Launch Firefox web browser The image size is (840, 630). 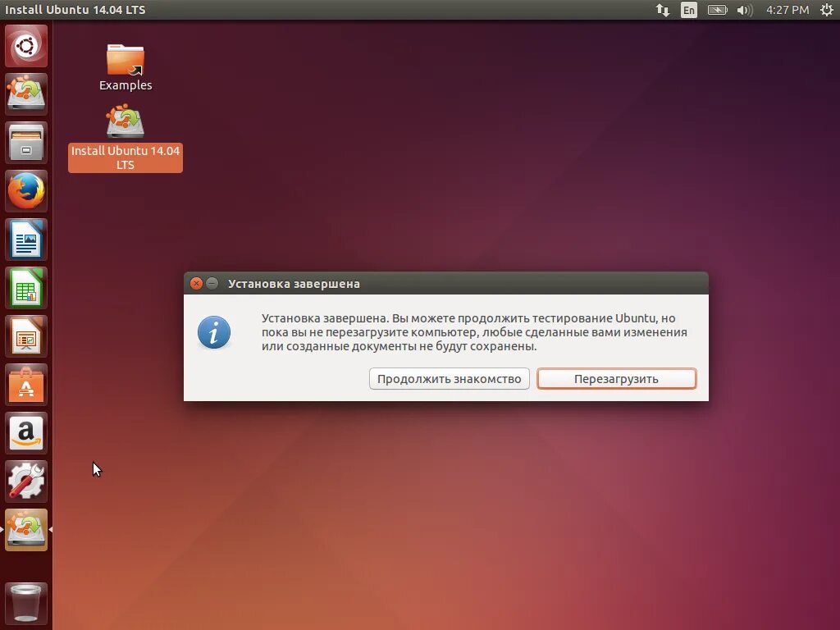click(x=26, y=191)
